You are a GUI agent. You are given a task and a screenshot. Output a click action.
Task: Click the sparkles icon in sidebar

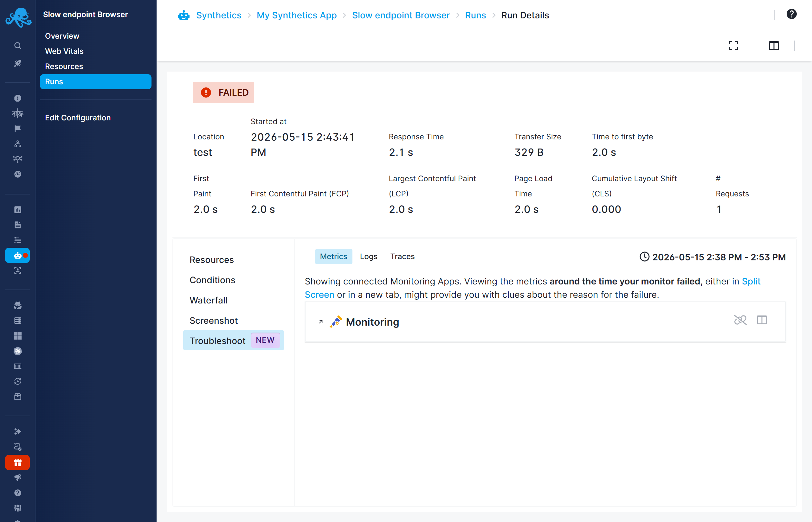18,431
